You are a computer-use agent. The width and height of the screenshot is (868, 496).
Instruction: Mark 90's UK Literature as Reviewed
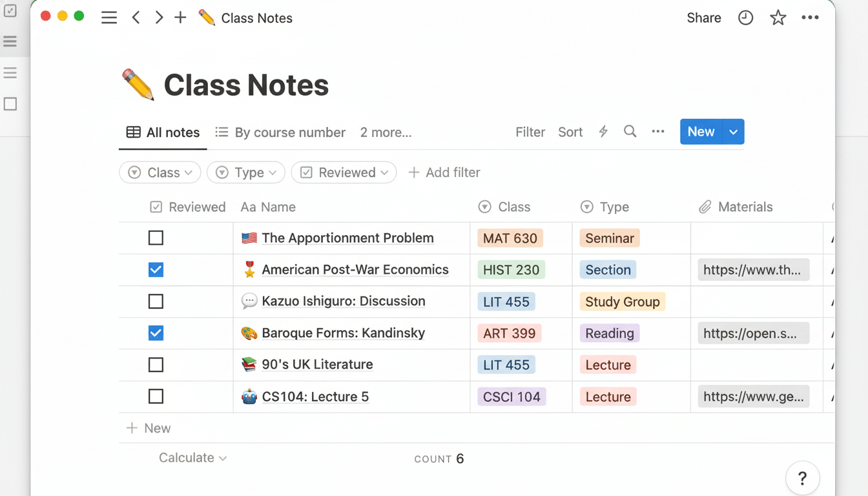(x=156, y=364)
